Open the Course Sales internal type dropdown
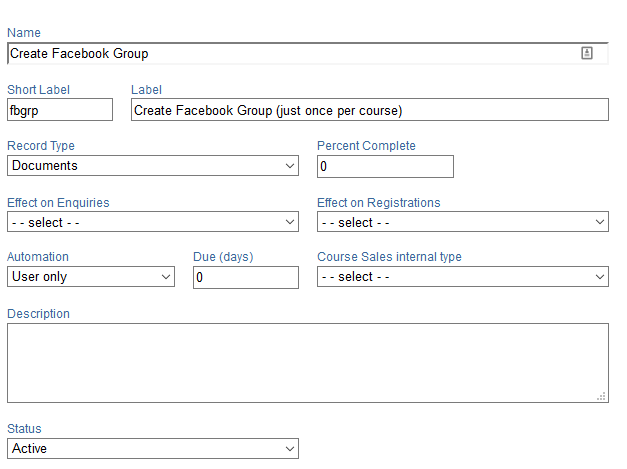The width and height of the screenshot is (627, 469). click(x=462, y=277)
